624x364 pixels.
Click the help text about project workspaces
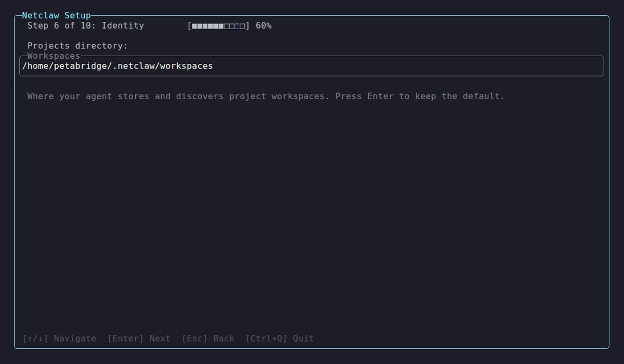click(x=266, y=96)
